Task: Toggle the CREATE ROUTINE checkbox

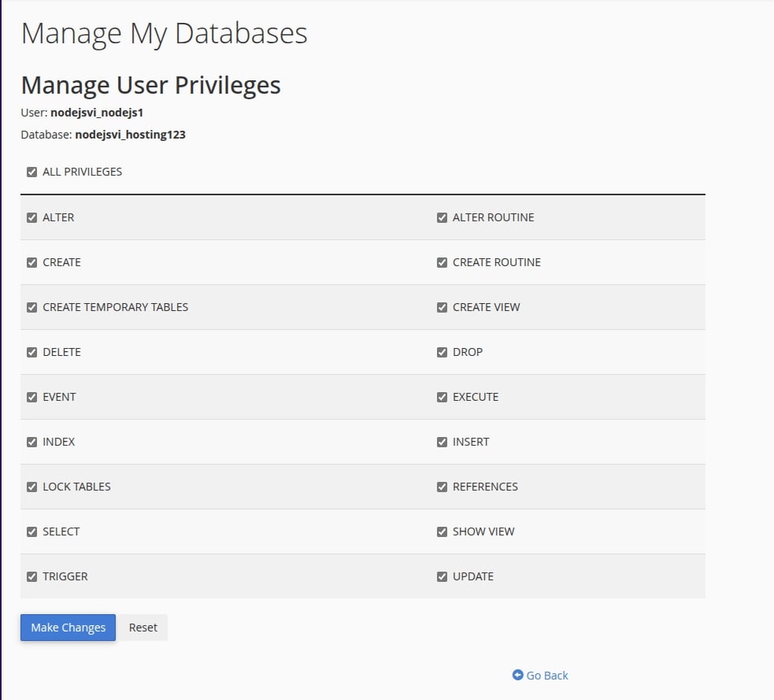Action: 442,263
